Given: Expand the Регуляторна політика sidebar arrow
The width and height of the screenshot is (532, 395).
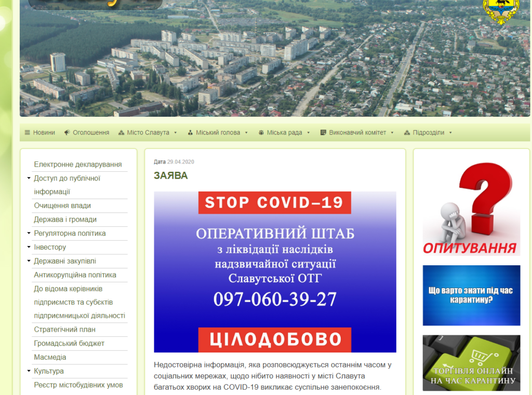Looking at the screenshot, I should [29, 234].
